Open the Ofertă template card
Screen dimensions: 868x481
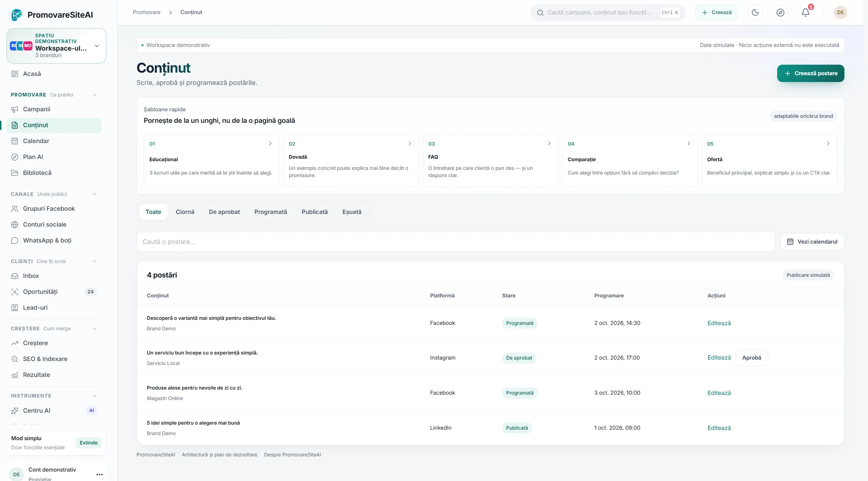point(769,160)
